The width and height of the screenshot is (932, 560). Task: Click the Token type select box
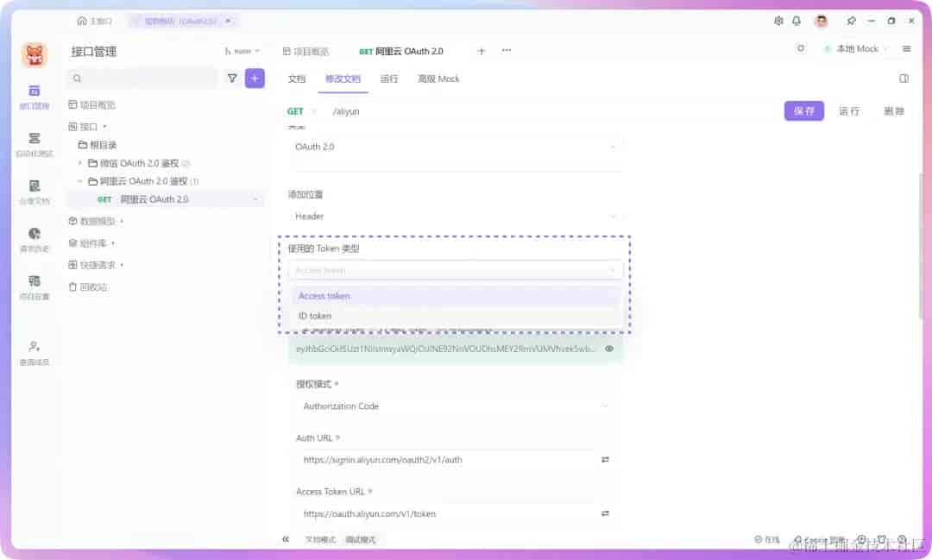pos(456,270)
